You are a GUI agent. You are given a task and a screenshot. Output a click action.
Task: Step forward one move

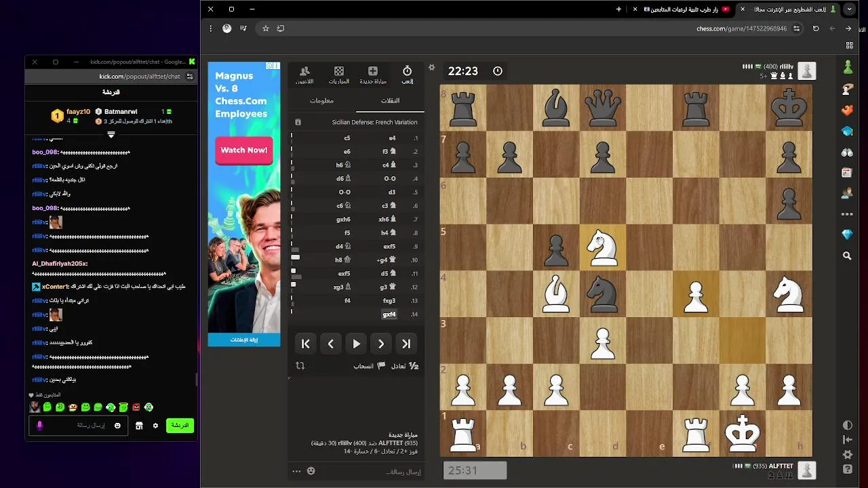tap(381, 344)
